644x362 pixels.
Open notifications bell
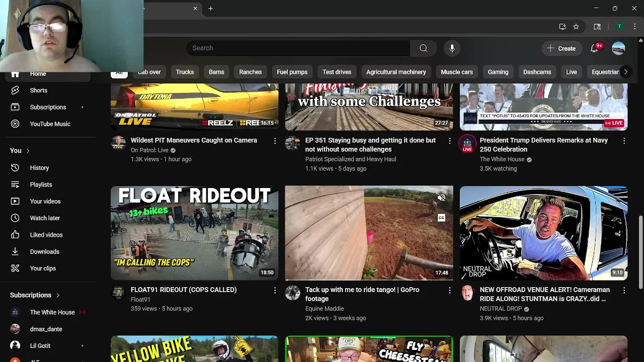pyautogui.click(x=594, y=48)
